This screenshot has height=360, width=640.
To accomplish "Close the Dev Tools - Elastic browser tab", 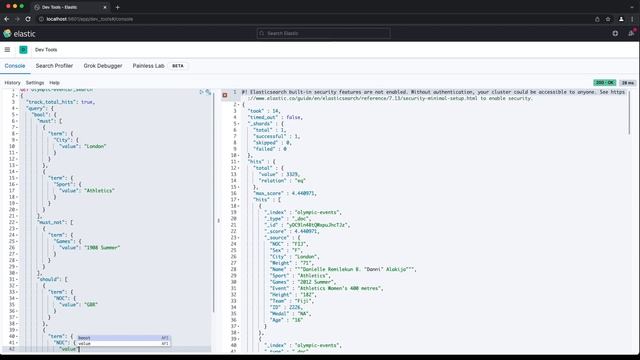I will point(105,7).
